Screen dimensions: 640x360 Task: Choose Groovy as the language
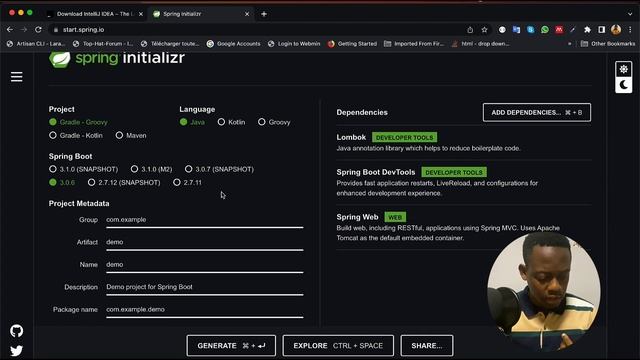point(274,122)
